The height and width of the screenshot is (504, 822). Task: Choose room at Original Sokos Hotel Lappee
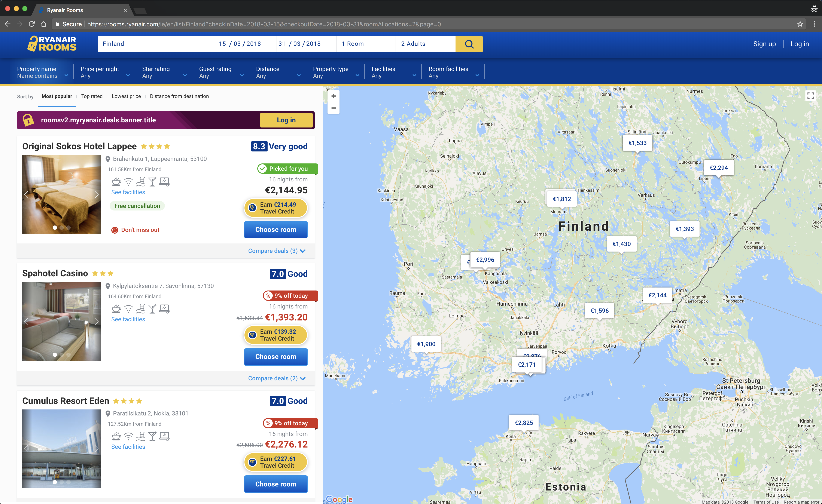click(x=275, y=230)
